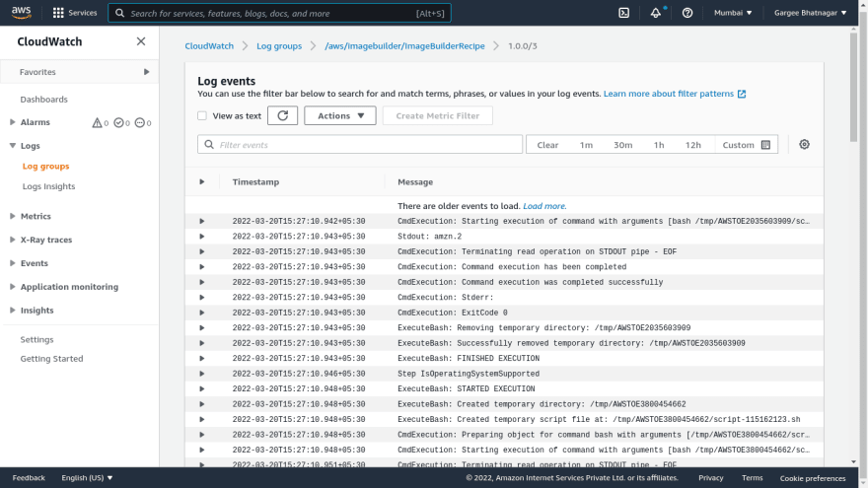Click the Feedback footer link
The height and width of the screenshot is (488, 868).
[x=29, y=477]
